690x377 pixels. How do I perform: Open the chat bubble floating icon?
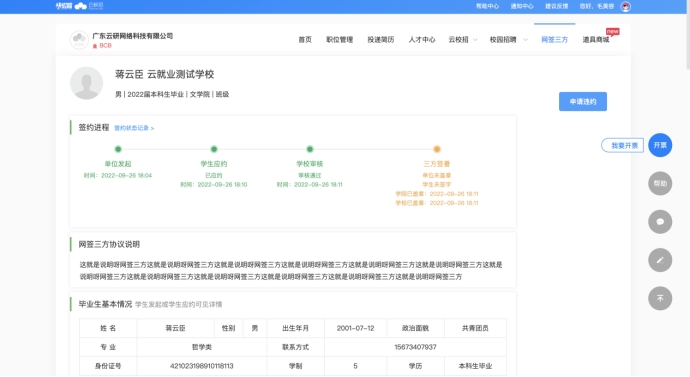[660, 222]
